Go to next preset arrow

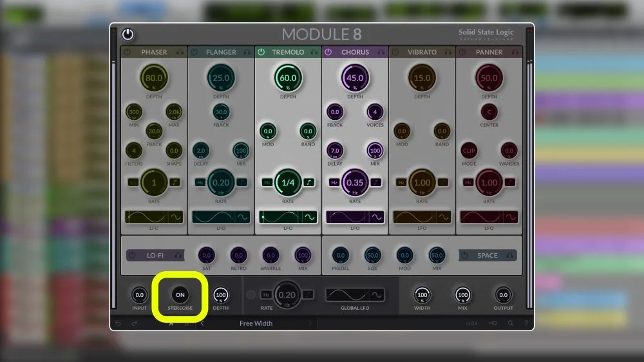310,323
